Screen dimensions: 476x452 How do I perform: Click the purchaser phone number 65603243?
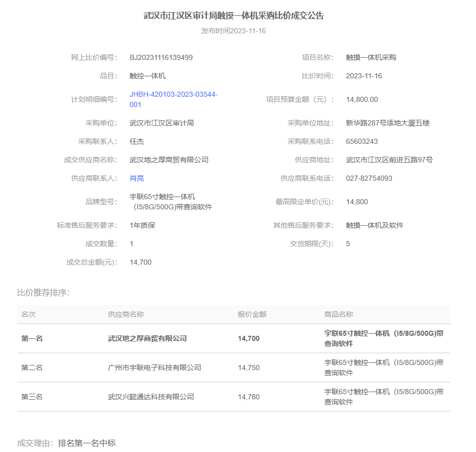point(362,141)
